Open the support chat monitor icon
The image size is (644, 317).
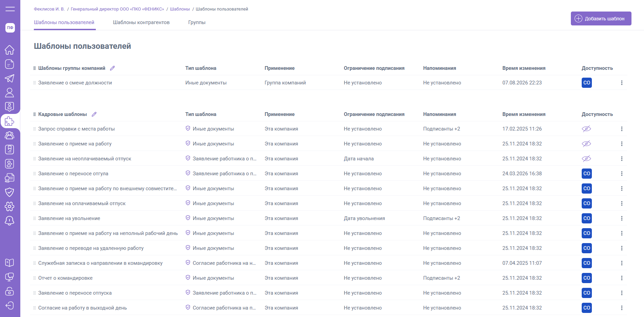coord(9,277)
